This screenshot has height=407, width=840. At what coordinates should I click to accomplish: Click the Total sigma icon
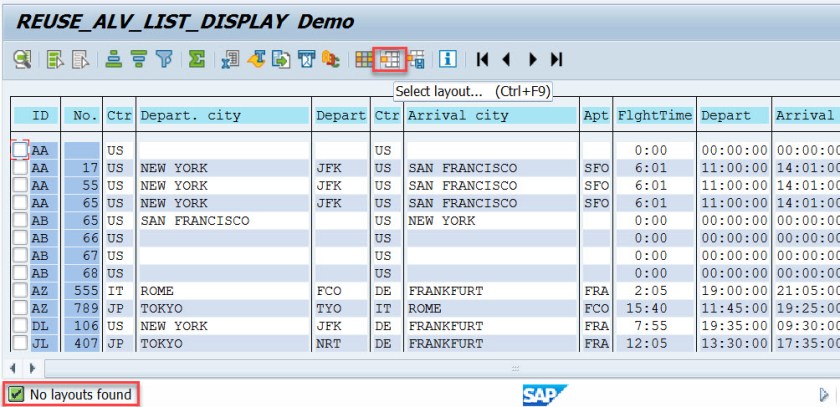click(x=197, y=59)
